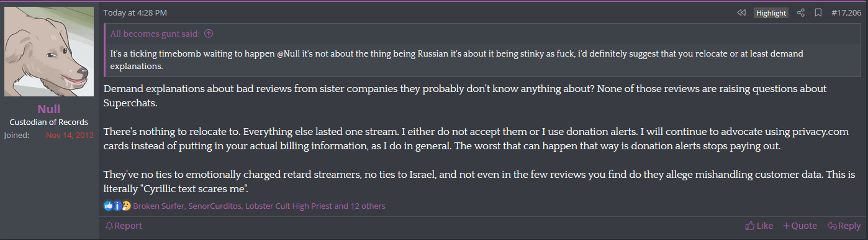
Task: Like this post
Action: click(759, 226)
